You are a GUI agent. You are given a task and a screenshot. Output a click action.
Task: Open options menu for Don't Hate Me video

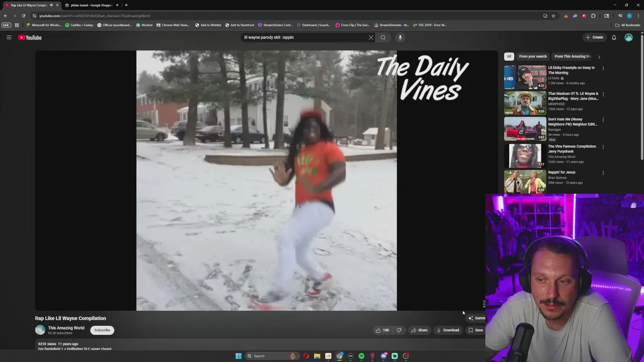pos(603,120)
